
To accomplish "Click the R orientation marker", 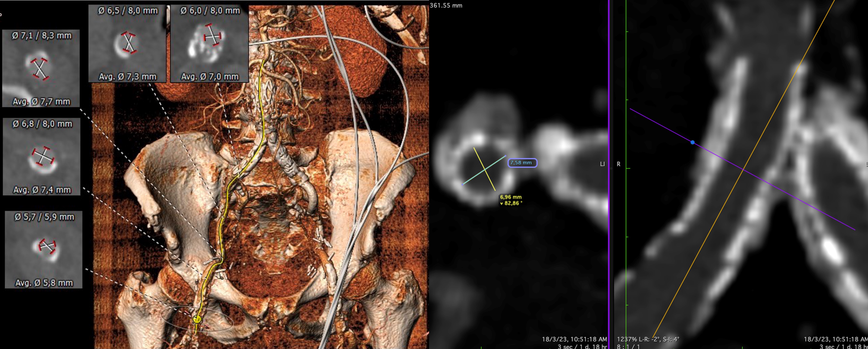I will click(618, 164).
